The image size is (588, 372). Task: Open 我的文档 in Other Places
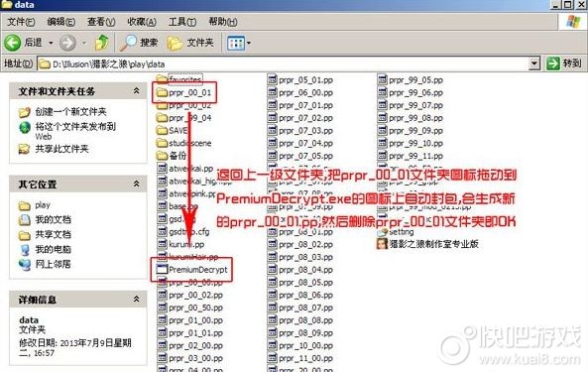45,219
